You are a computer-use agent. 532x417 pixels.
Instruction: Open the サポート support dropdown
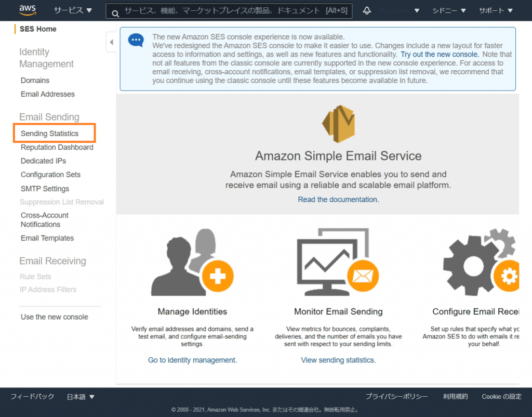point(495,10)
